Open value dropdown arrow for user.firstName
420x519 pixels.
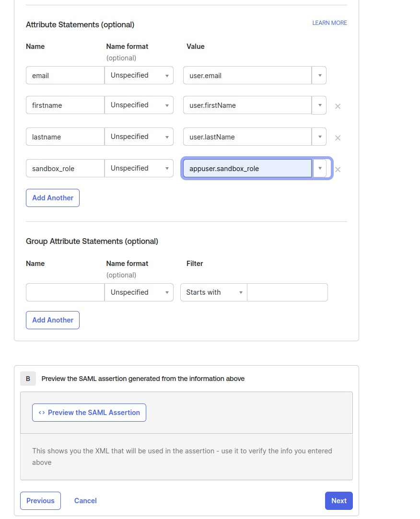click(x=319, y=105)
